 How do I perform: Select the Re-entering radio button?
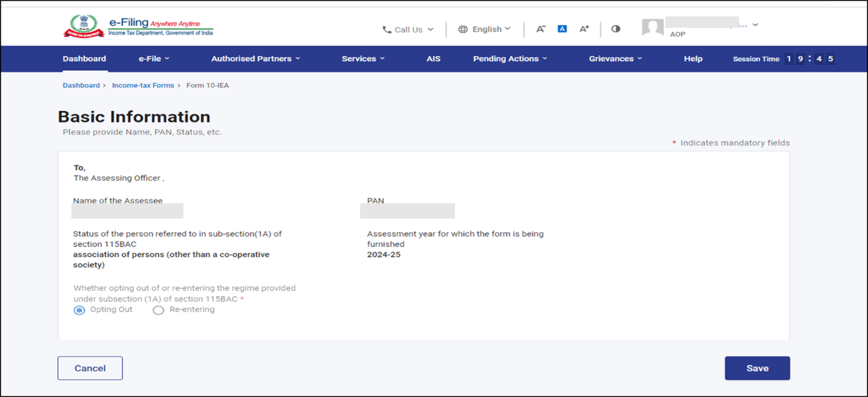[x=158, y=310]
